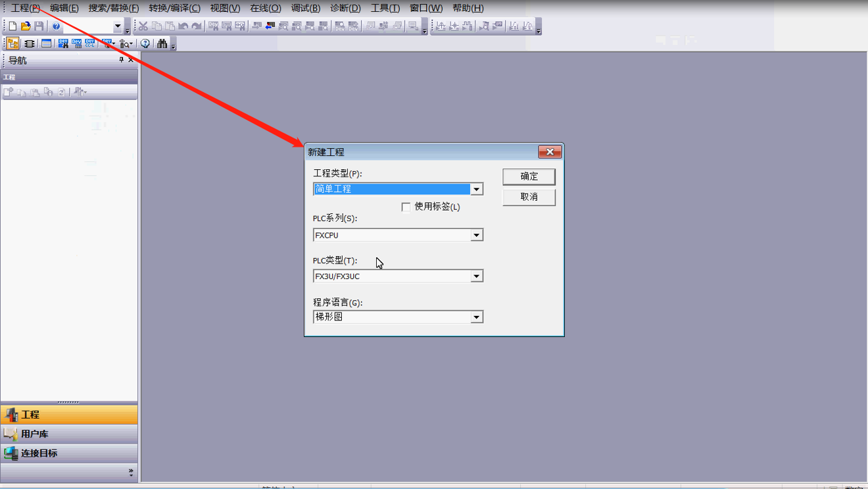Click the New project icon in toolbar
This screenshot has height=489, width=868.
(12, 26)
